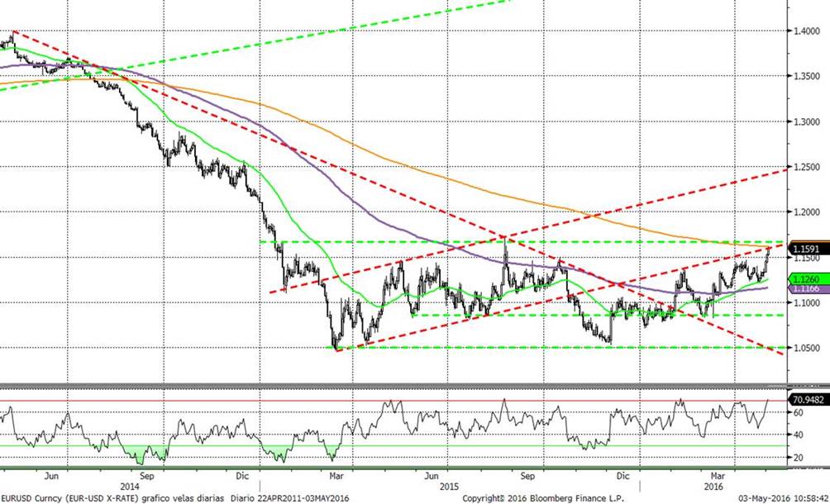
Task: Click the first Dic label ending 2014
Action: pyautogui.click(x=242, y=476)
